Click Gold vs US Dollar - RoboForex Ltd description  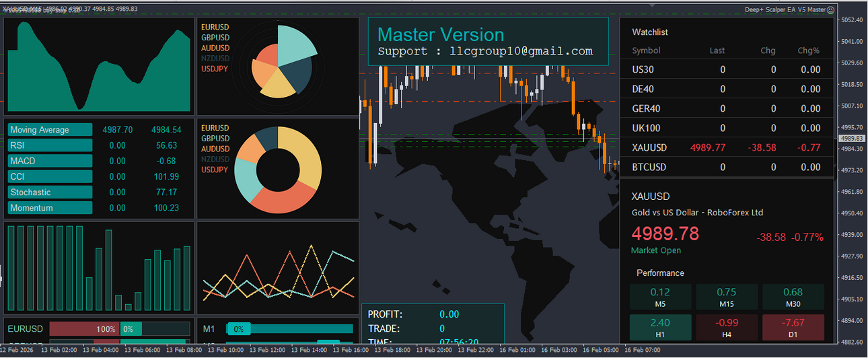(x=697, y=213)
